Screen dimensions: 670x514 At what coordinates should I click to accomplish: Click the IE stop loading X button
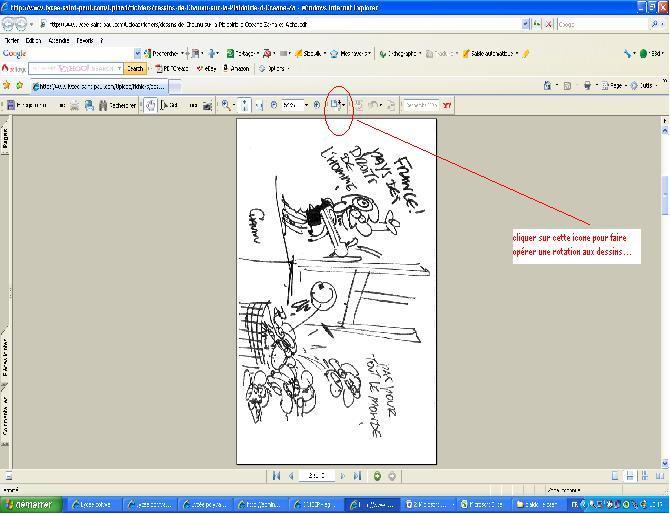pos(548,24)
